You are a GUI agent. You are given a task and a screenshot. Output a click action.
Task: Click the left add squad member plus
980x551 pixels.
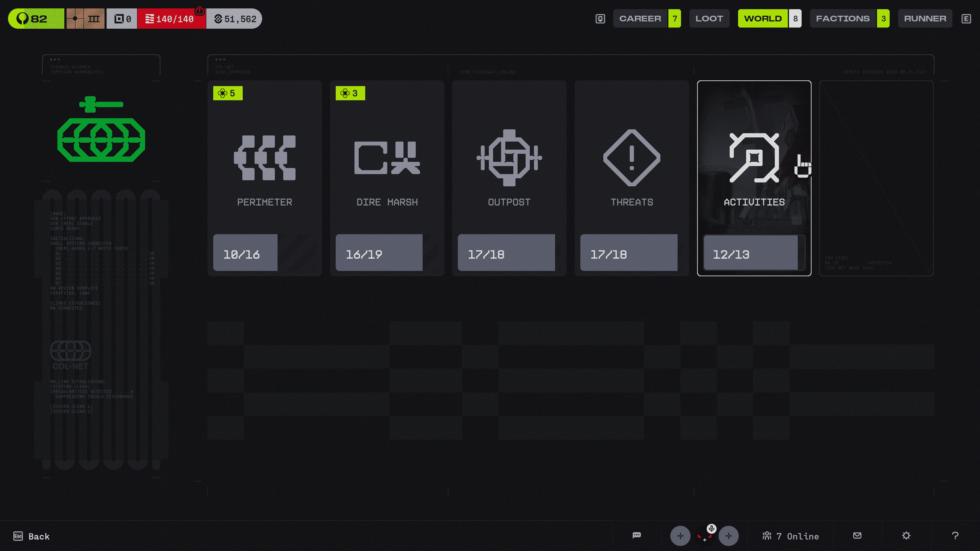[x=680, y=536]
